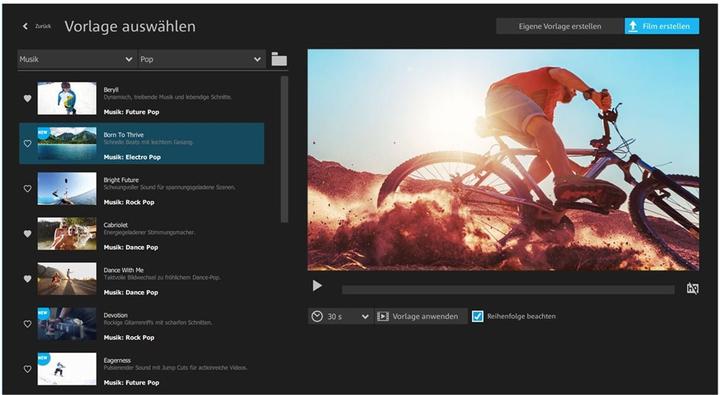Click the Bright Future title

[x=121, y=180]
